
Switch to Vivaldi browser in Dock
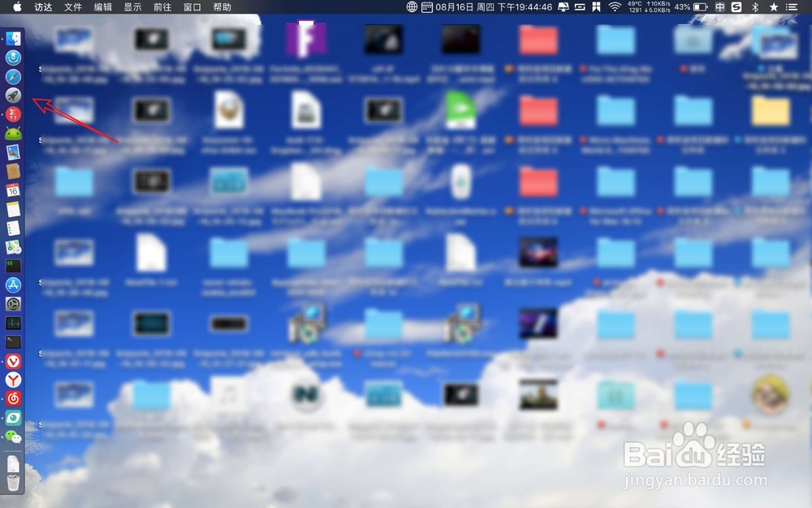13,361
